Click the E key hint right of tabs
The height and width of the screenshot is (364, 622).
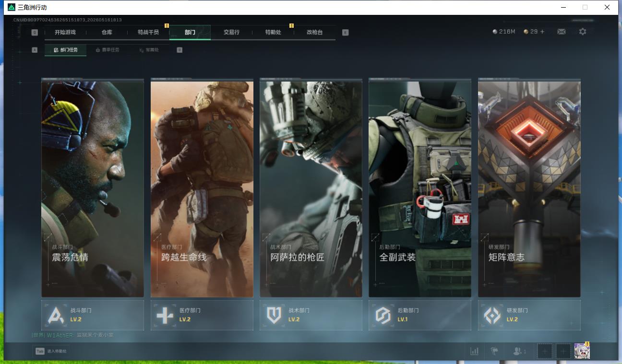coord(345,33)
